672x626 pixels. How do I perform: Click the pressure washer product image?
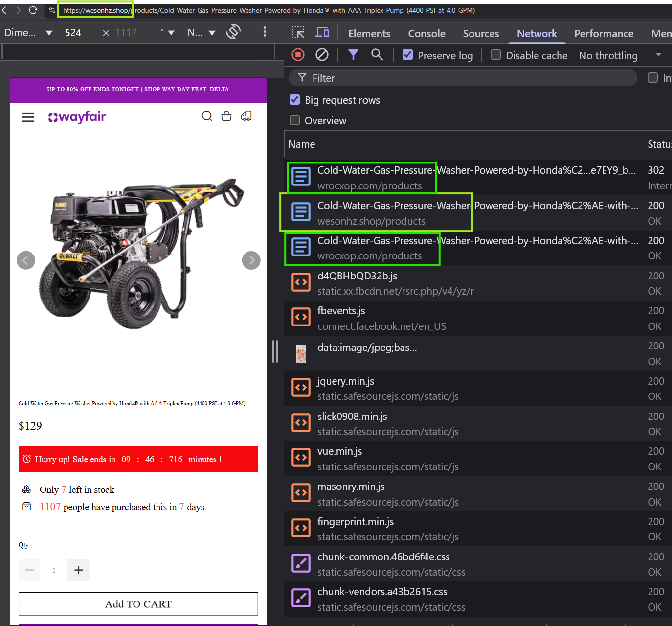pyautogui.click(x=141, y=253)
